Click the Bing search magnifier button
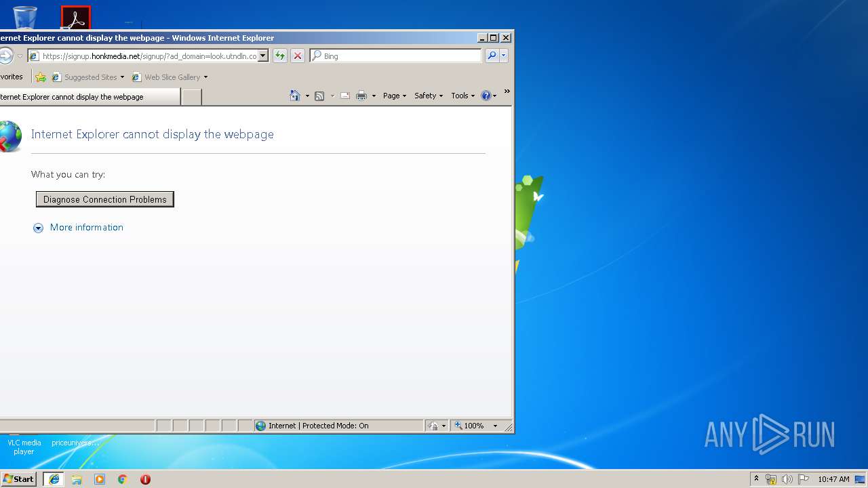The width and height of the screenshot is (868, 488). coord(492,56)
